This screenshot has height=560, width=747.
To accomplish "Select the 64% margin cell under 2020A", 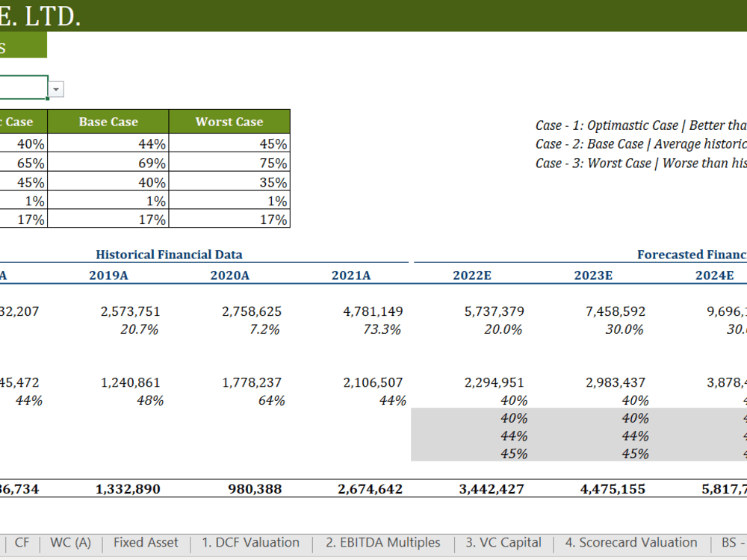I will click(x=272, y=400).
